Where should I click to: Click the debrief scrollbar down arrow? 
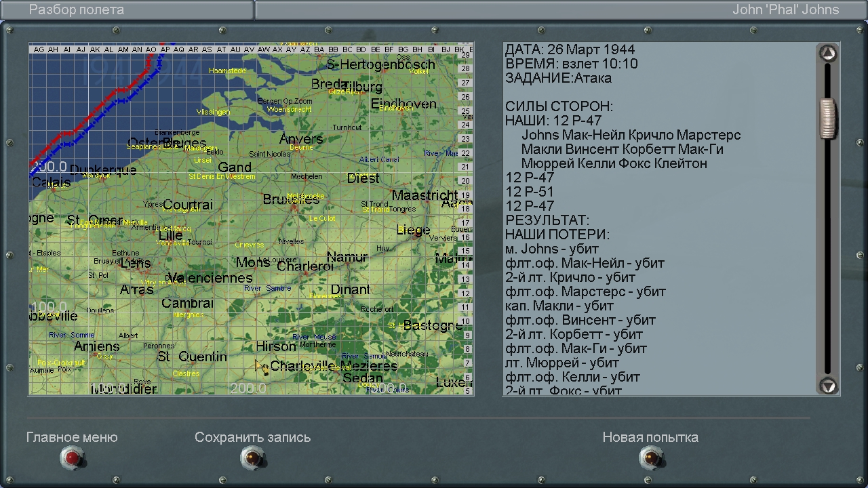[828, 386]
